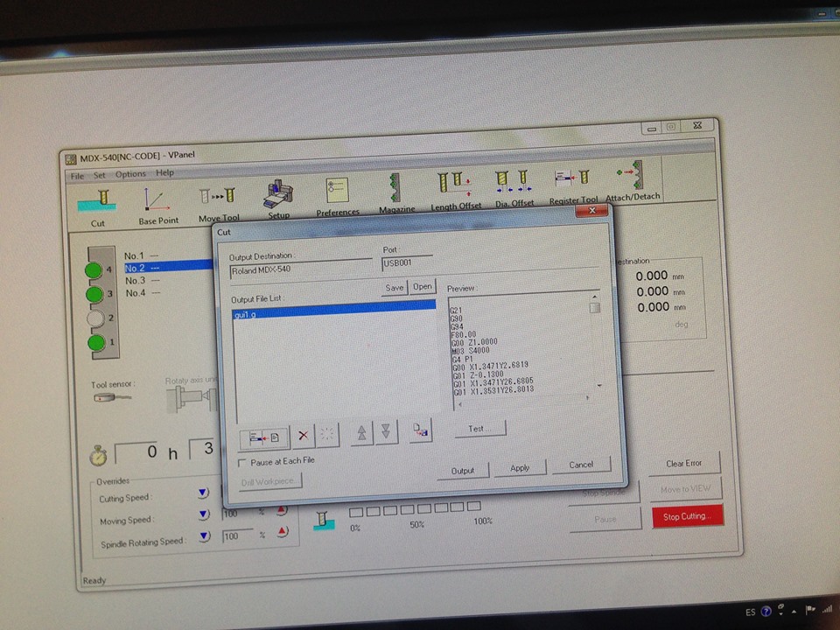Screen dimensions: 840x630
Task: Click the Cancel button in Cut dialog
Action: click(581, 465)
